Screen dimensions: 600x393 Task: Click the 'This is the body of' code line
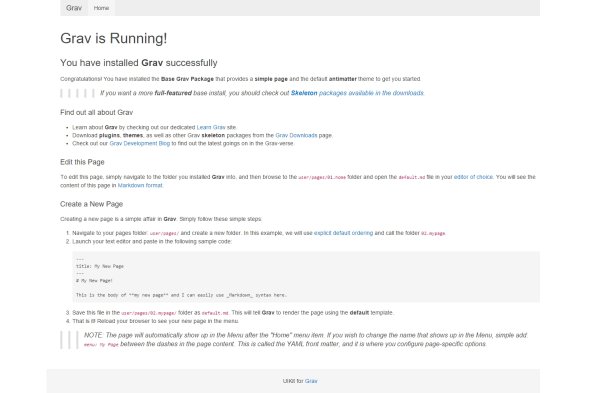181,295
